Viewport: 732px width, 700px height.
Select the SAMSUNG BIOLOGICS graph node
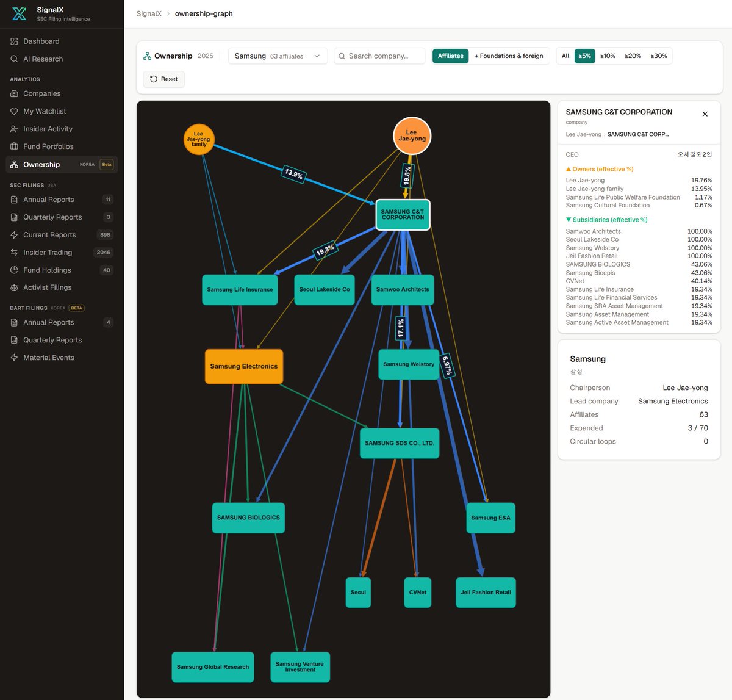tap(248, 518)
